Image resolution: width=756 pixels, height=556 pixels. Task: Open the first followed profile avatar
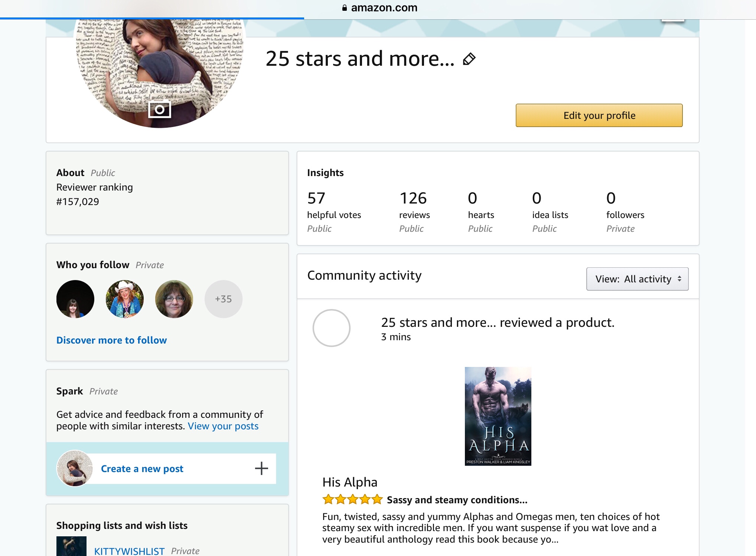point(75,299)
